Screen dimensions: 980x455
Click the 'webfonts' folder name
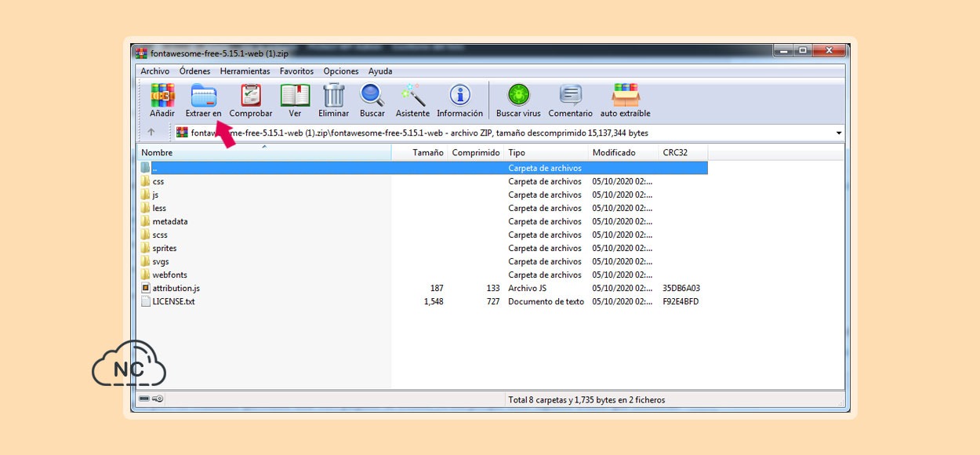point(170,275)
